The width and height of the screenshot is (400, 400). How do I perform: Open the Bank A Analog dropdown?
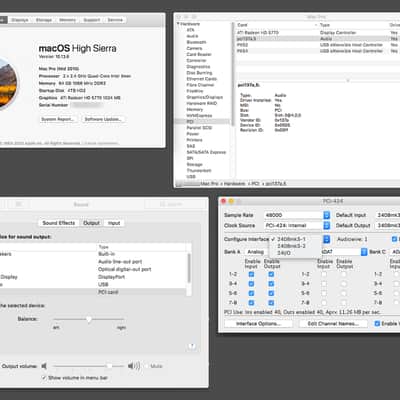click(x=257, y=252)
